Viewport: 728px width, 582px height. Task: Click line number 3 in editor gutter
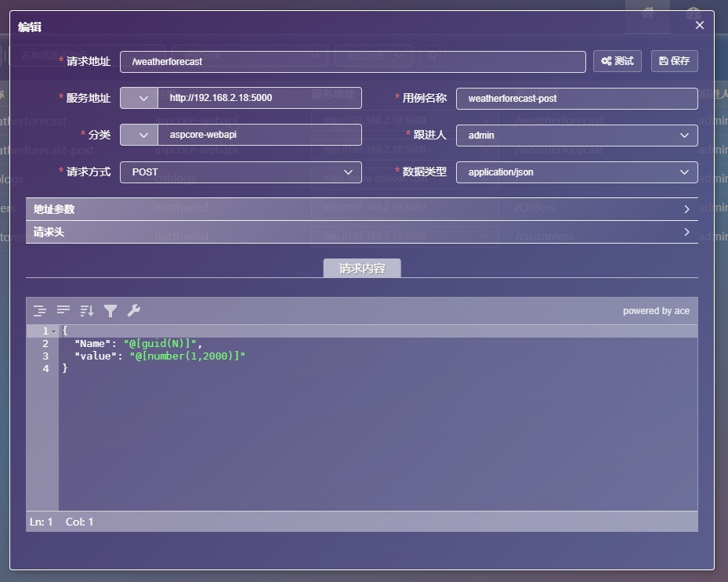[x=45, y=356]
